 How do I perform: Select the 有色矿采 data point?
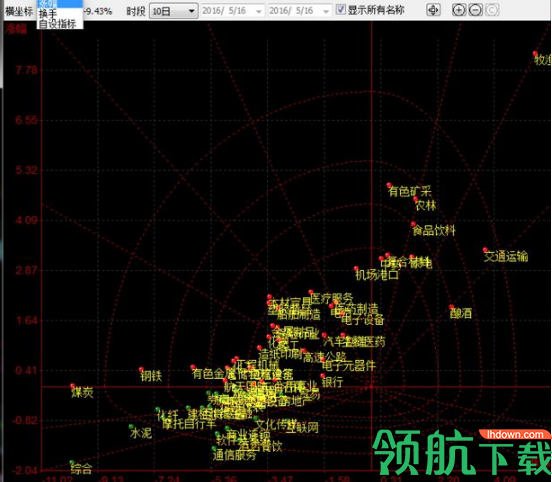tap(389, 185)
